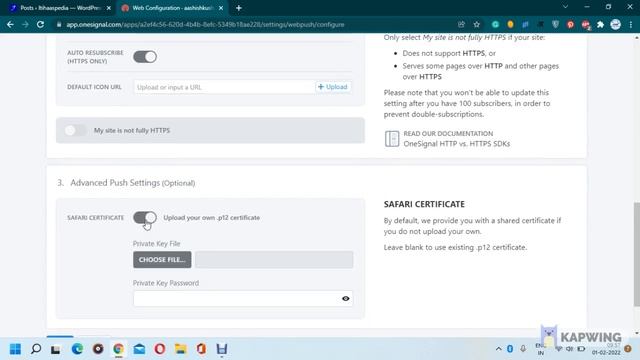
Task: Open the Windows Start menu
Action: 15,349
